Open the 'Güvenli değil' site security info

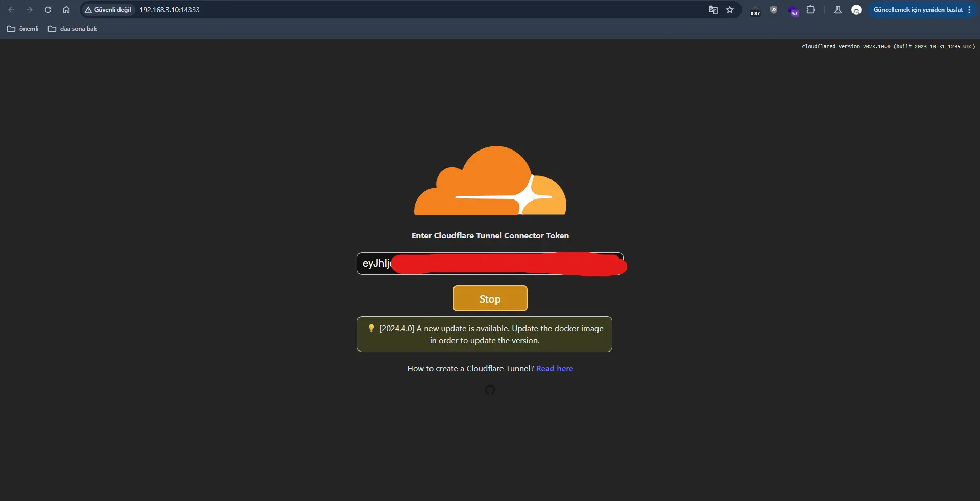(x=108, y=10)
